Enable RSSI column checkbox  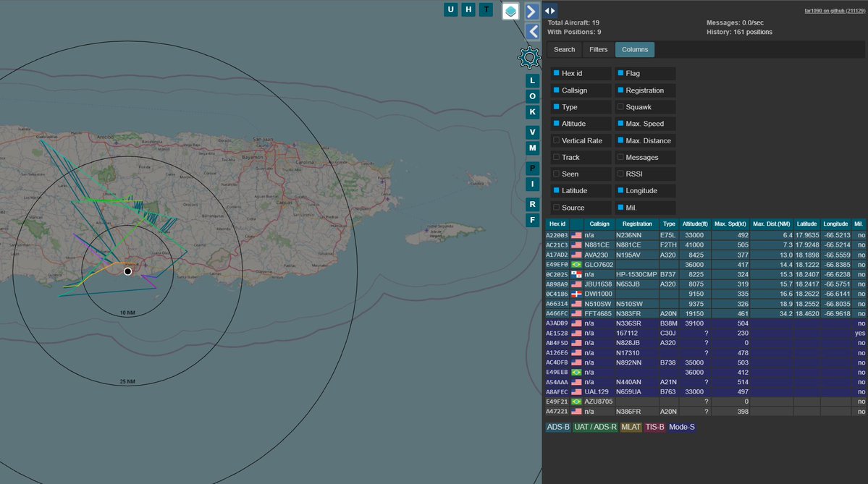[x=620, y=174]
